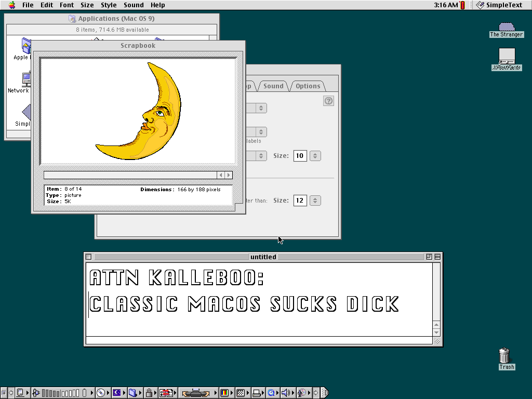Open the SimpleText application menu
532x399 pixels.
(x=499, y=5)
